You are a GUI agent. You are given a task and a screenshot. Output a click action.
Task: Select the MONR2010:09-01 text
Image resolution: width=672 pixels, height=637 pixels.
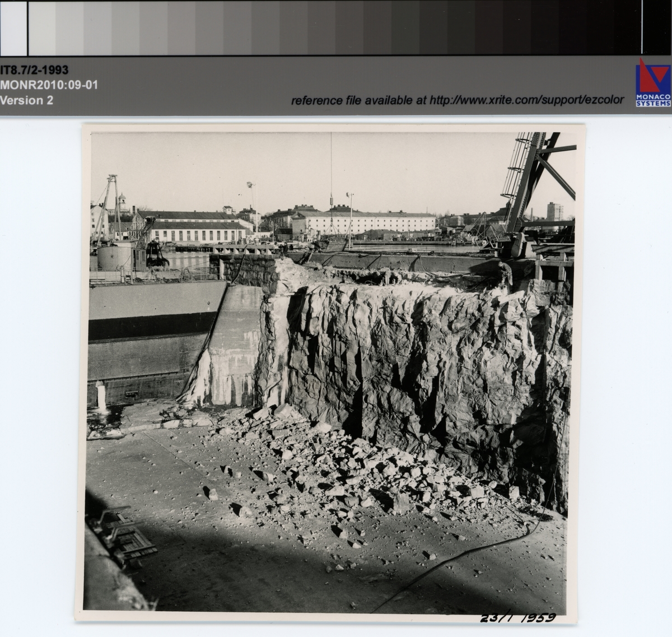[x=49, y=85]
